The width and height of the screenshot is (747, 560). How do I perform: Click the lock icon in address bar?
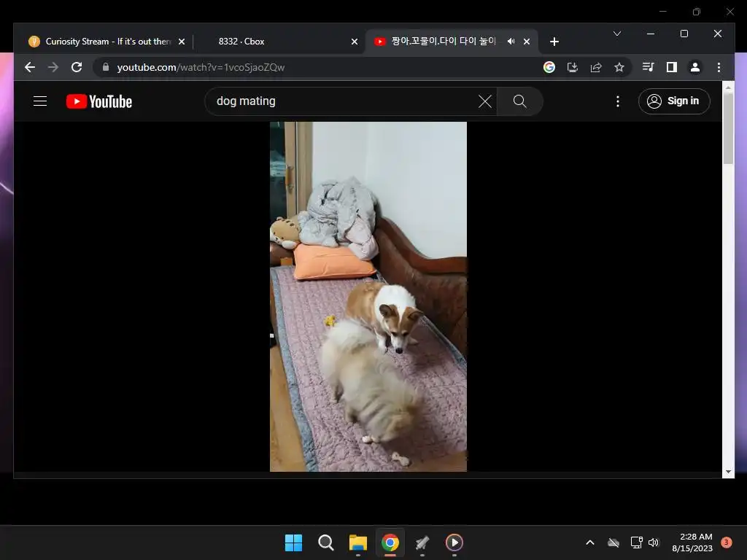coord(106,67)
